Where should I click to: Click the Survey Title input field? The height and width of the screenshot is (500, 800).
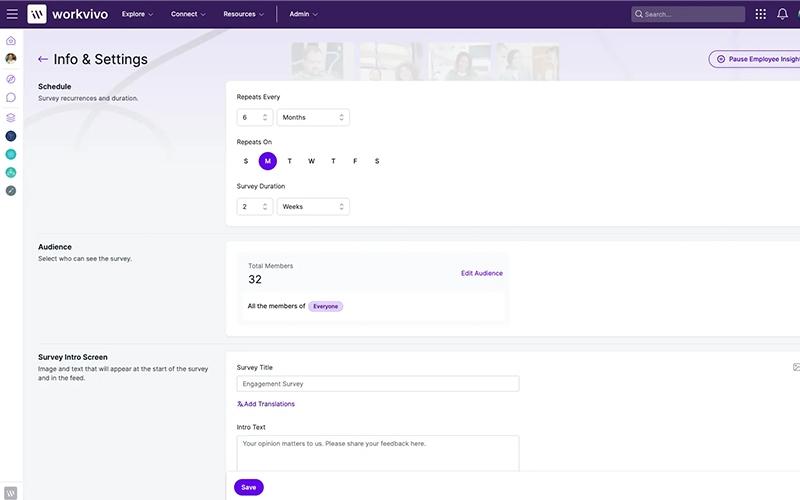pyautogui.click(x=378, y=384)
